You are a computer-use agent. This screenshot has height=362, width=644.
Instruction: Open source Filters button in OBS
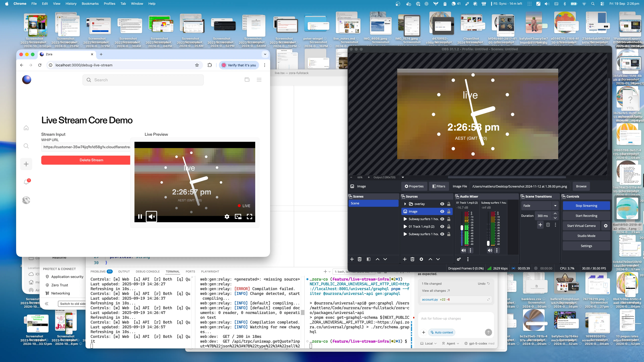(438, 186)
